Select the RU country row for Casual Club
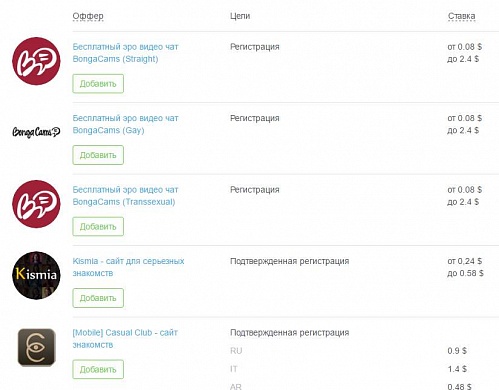 (x=356, y=351)
